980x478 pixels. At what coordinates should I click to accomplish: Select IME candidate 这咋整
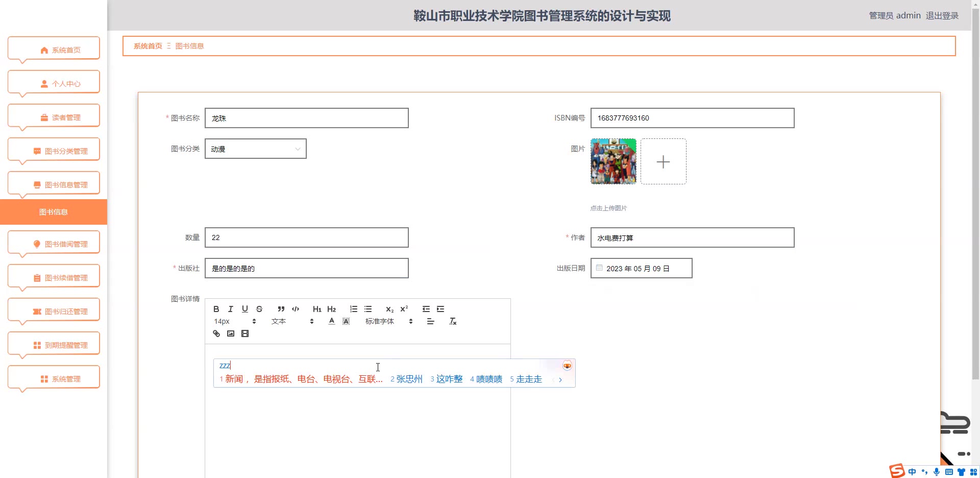pos(447,379)
